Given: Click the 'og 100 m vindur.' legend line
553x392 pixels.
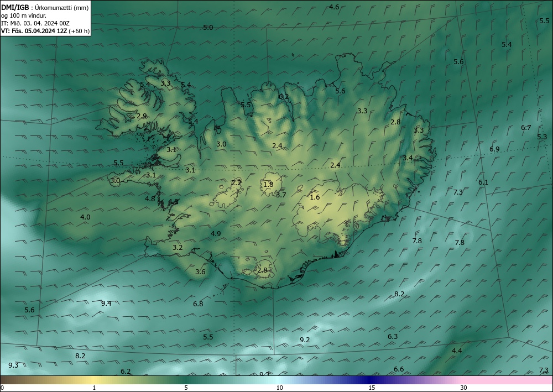Looking at the screenshot, I should click(24, 15).
